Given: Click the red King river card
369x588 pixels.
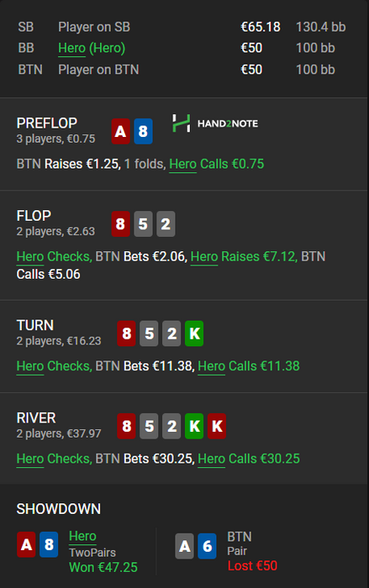Looking at the screenshot, I should 217,426.
